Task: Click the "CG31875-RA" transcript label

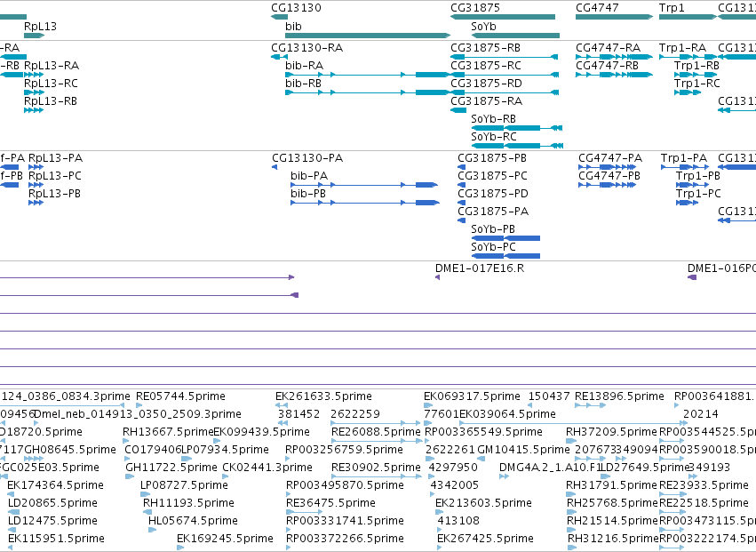Action: (487, 101)
